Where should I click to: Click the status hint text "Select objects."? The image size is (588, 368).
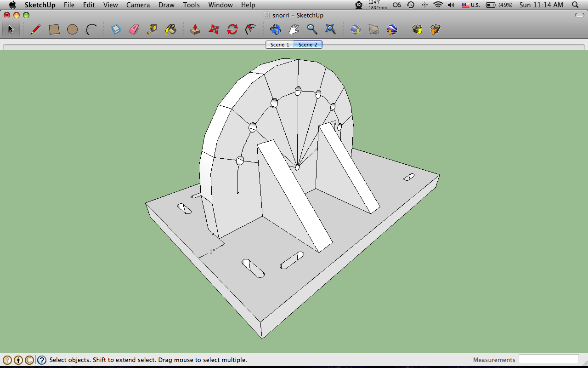(70, 360)
